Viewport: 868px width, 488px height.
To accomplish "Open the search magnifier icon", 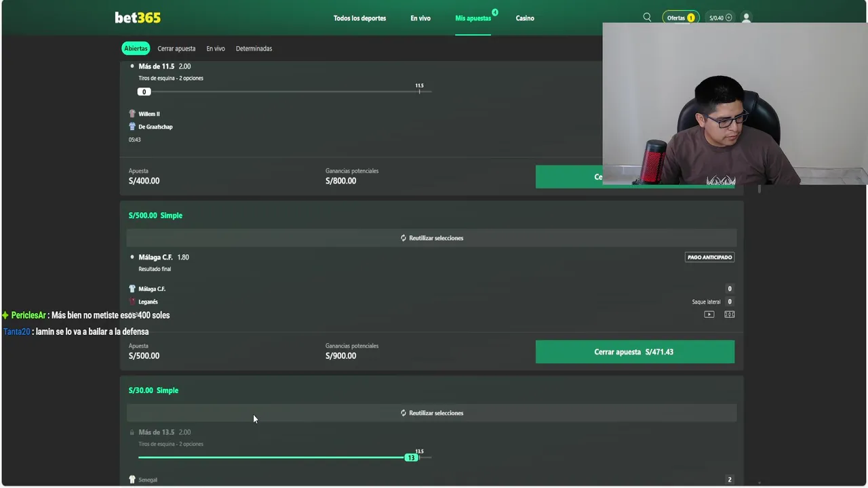I will [647, 18].
